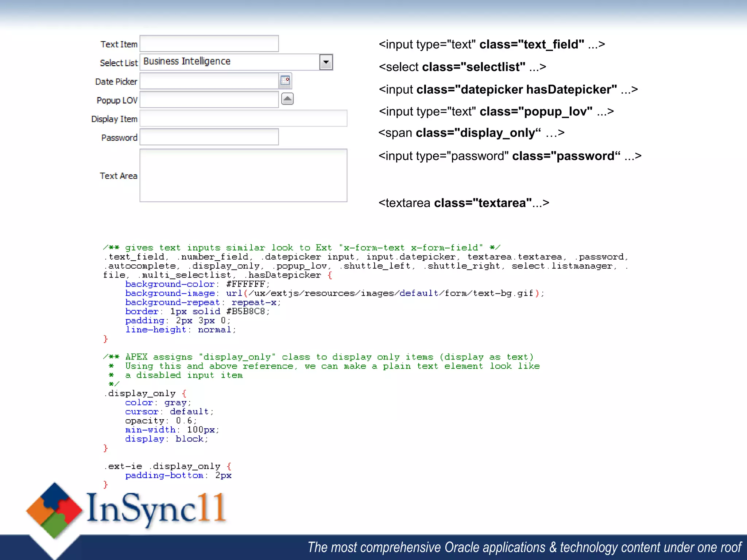
Task: Click the 'Select List' label
Action: (119, 63)
